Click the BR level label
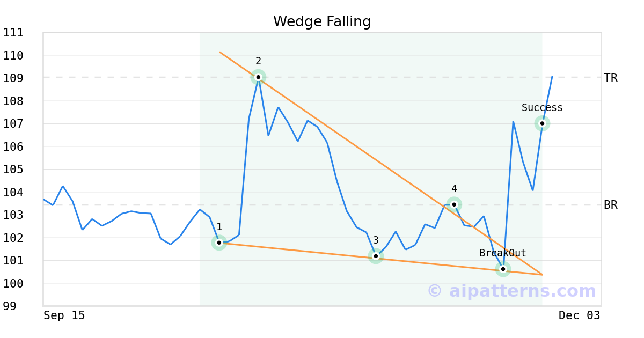The image size is (644, 338). point(610,205)
